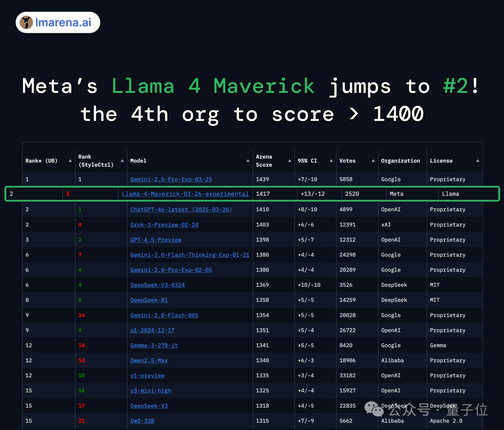The height and width of the screenshot is (430, 504).
Task: Open the QwQ-32B model link
Action: [142, 421]
